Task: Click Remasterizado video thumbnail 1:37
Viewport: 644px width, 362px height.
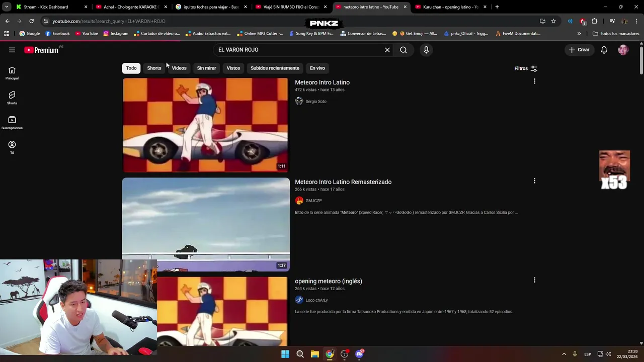Action: (206, 225)
